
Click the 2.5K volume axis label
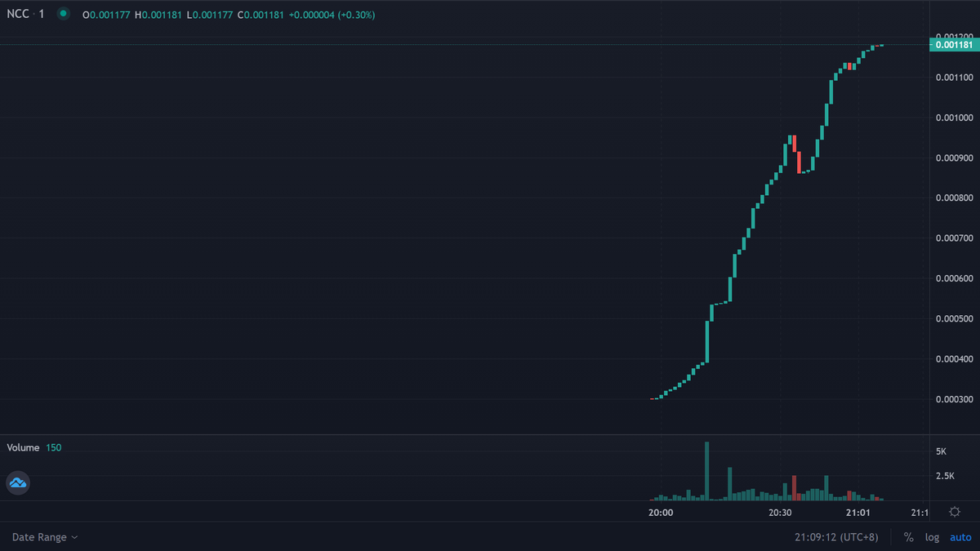point(943,476)
